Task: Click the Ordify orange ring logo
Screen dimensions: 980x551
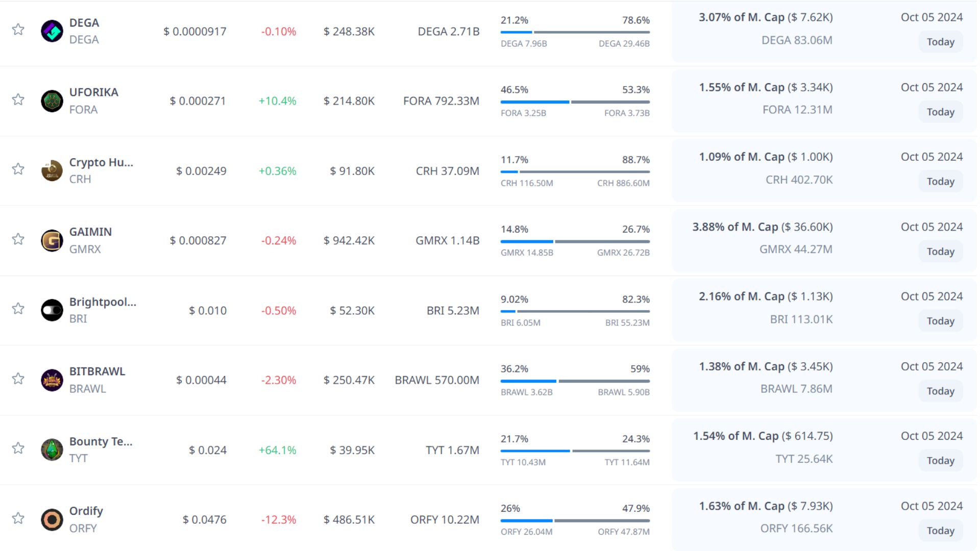Action: coord(52,520)
